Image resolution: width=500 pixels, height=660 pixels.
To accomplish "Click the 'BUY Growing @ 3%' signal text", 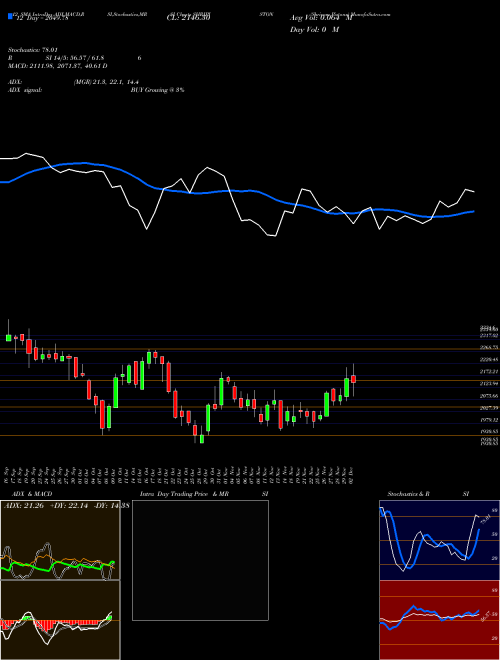I will click(x=157, y=90).
